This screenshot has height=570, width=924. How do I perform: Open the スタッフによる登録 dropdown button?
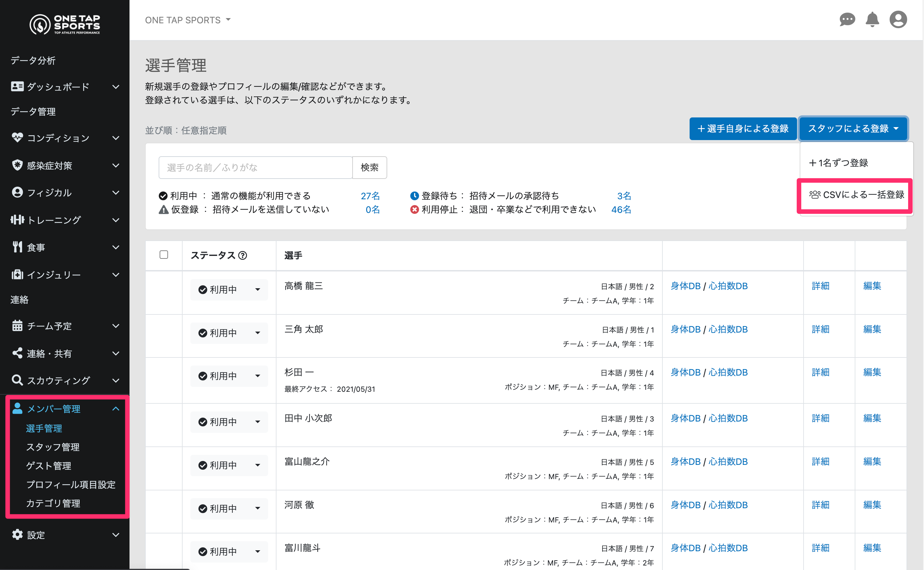(x=853, y=128)
